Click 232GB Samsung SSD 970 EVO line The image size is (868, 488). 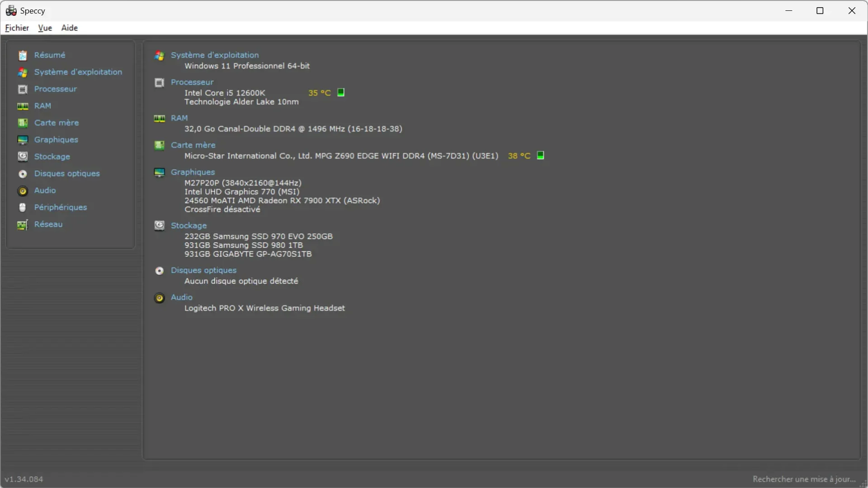tap(258, 236)
